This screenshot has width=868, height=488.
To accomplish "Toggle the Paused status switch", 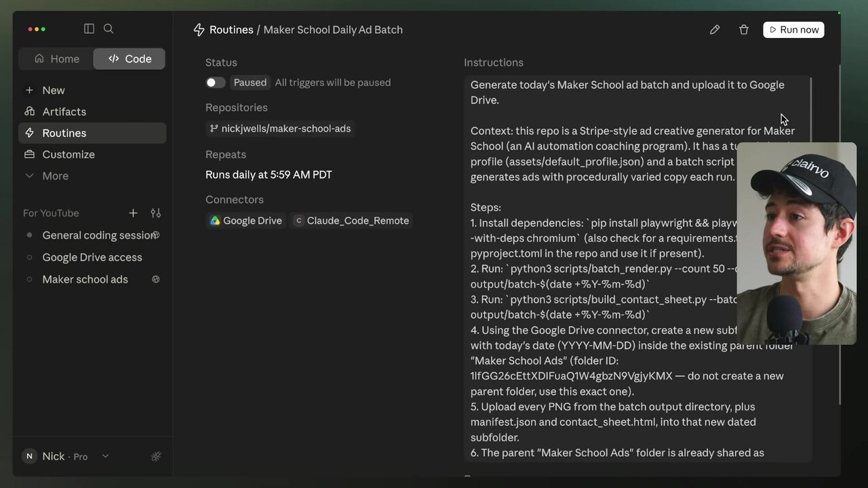I will point(216,83).
